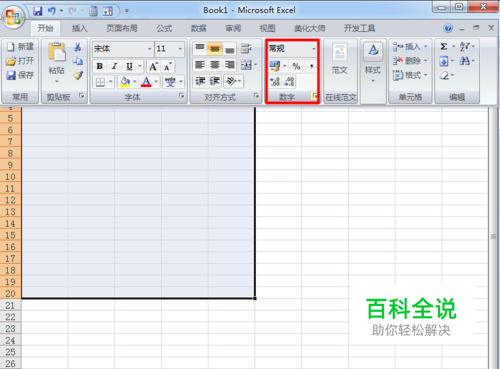Viewport: 500px width, 369px height.
Task: Apply comma style
Action: (311, 66)
